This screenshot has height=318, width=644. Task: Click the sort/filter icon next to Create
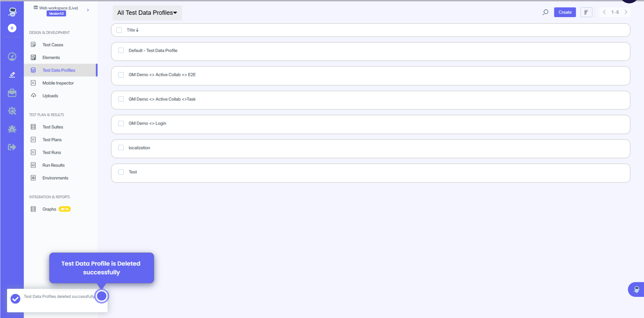[586, 12]
